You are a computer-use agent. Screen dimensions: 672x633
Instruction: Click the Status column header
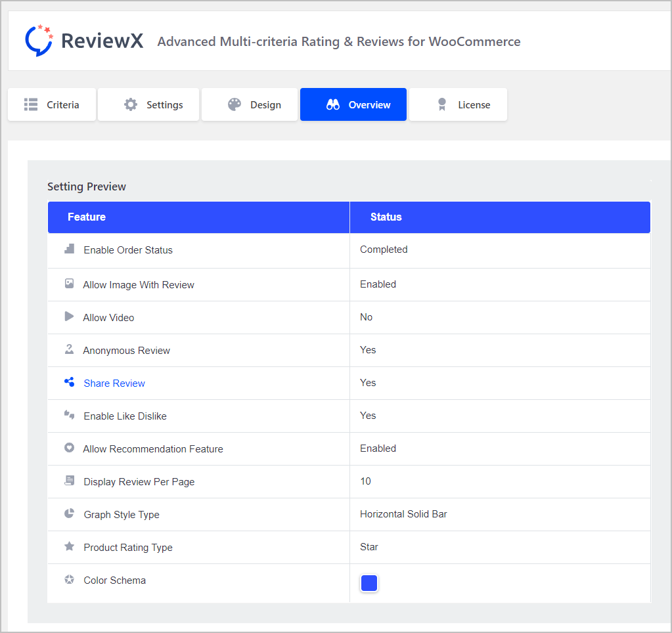[386, 217]
